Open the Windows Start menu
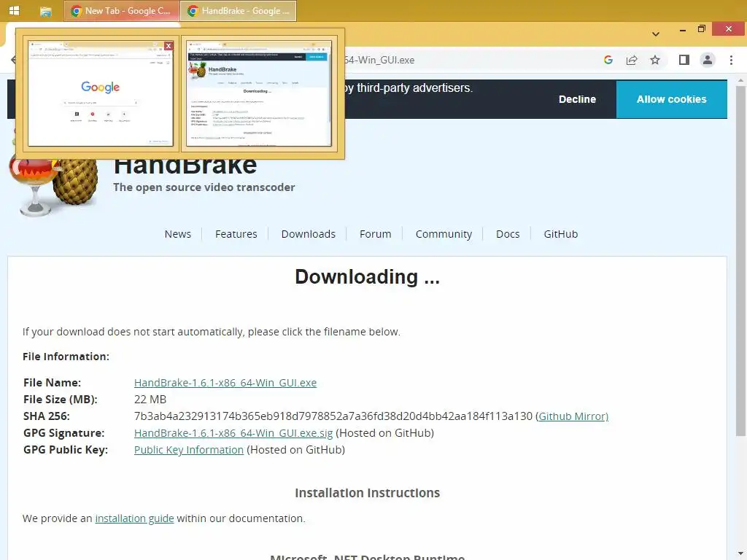This screenshot has width=747, height=560. pos(15,10)
